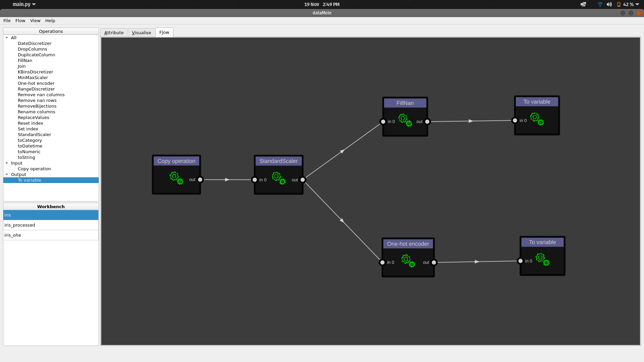Screen dimensions: 644x362
Task: Collapse the Input tree group
Action: click(7, 163)
